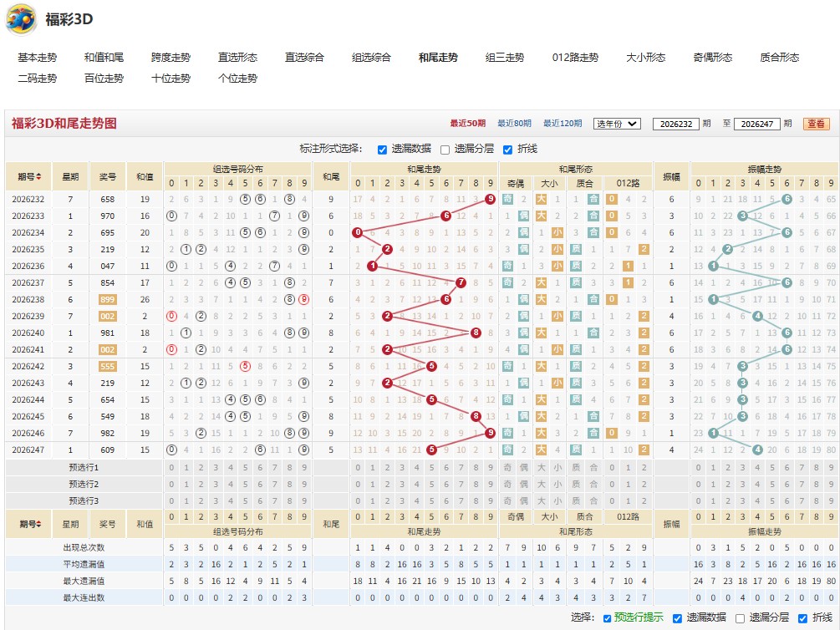Select 合 in 预选行3
Image resolution: width=840 pixels, height=630 pixels.
pos(593,500)
